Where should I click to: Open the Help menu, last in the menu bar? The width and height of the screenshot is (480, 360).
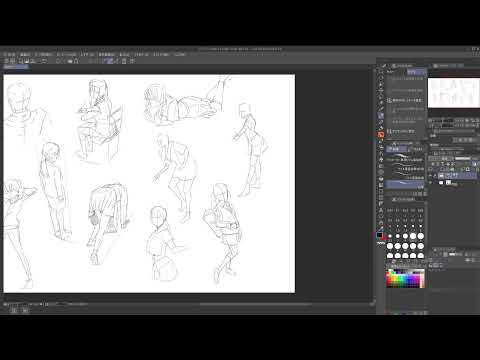180,54
